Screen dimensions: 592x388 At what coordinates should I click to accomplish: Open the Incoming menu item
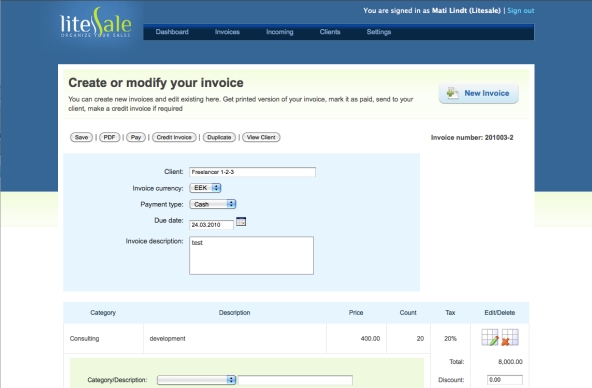tap(280, 32)
